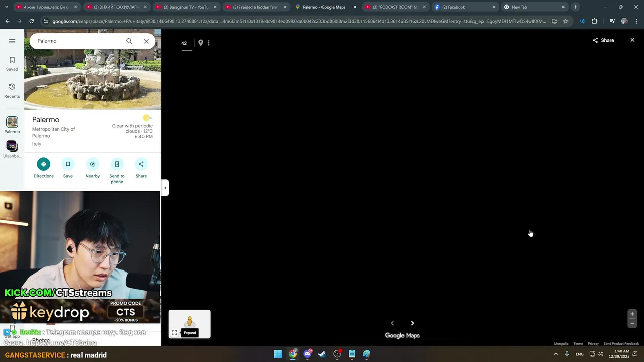The width and height of the screenshot is (644, 362).
Task: Click the microphone tray icon
Action: click(x=567, y=354)
